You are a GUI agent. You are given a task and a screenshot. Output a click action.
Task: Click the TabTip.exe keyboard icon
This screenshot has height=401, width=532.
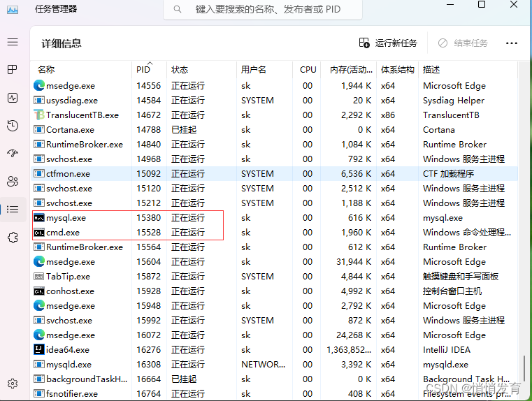click(39, 276)
